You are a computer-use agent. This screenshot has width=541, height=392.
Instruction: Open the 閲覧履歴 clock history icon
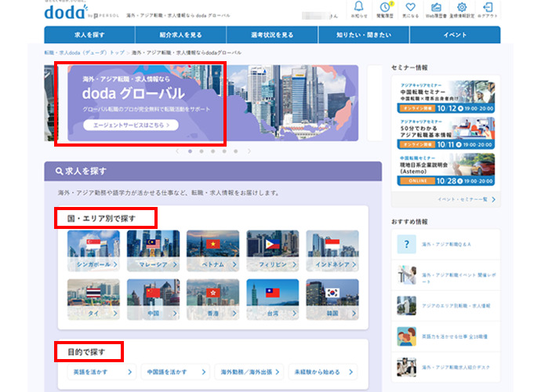tap(385, 9)
